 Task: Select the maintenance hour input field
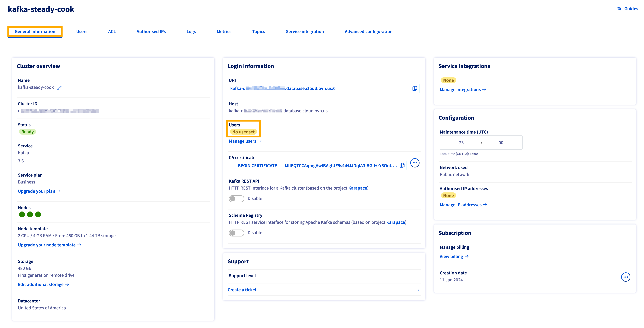coord(461,142)
